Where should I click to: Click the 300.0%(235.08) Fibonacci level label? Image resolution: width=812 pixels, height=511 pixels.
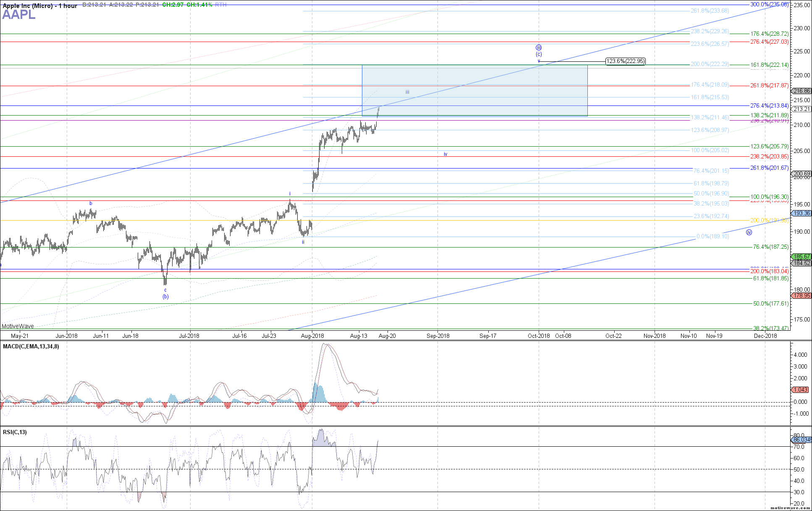tap(770, 4)
